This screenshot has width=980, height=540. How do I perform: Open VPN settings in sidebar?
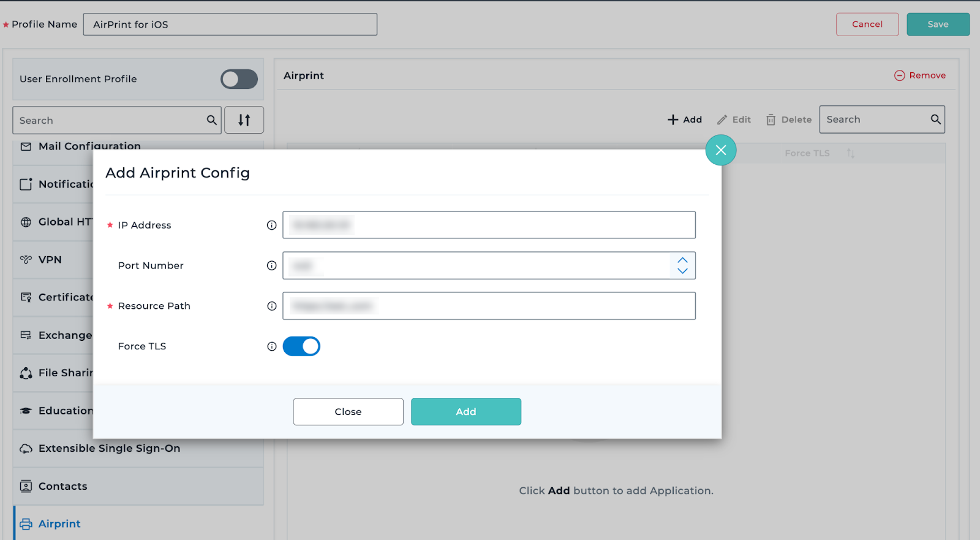50,259
